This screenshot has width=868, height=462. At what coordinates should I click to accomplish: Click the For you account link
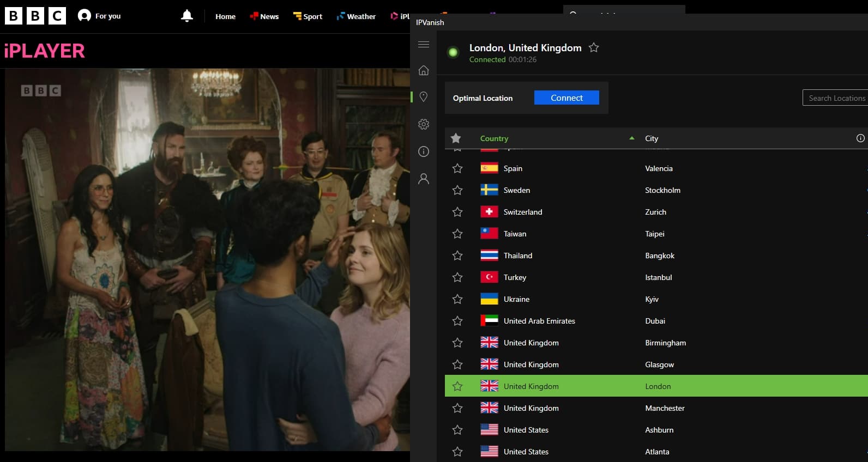pos(99,16)
